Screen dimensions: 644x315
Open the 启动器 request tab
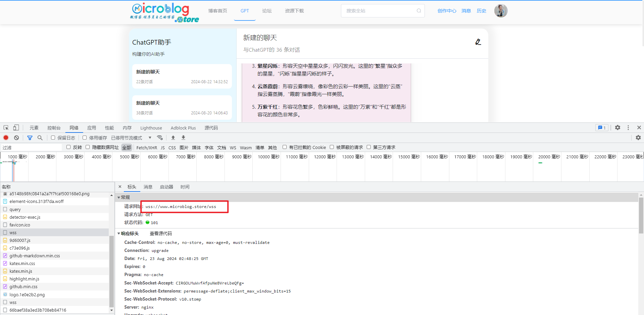(x=166, y=187)
